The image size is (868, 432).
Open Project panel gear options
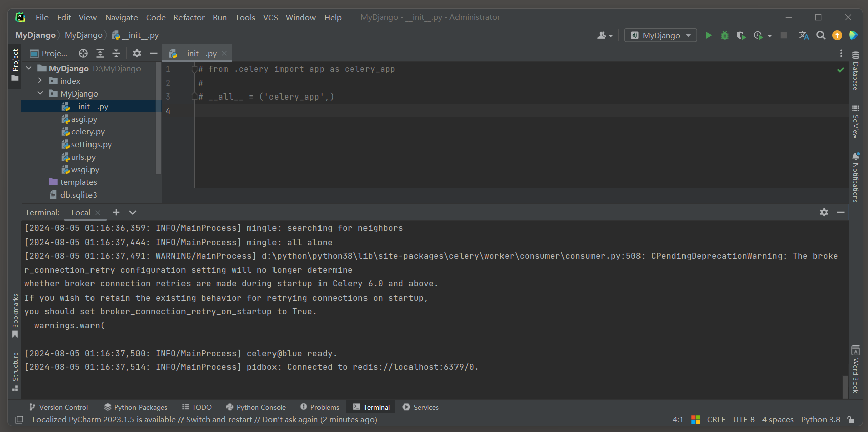(x=137, y=53)
